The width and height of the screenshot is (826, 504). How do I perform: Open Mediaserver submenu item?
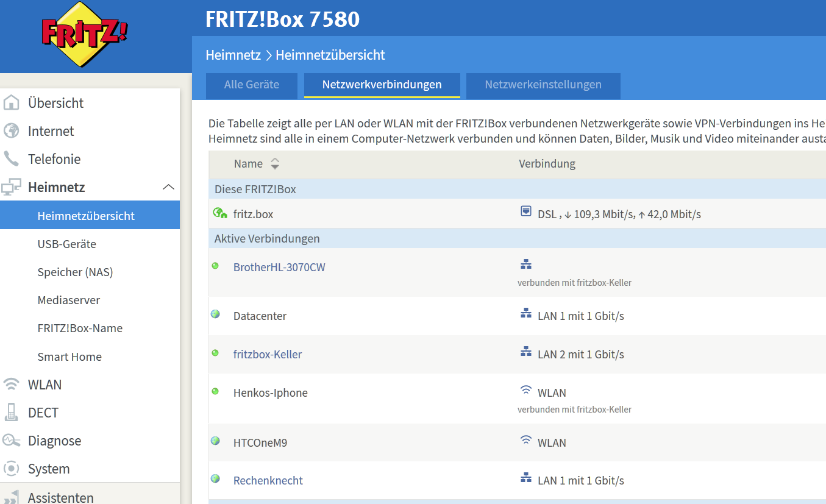pyautogui.click(x=69, y=300)
